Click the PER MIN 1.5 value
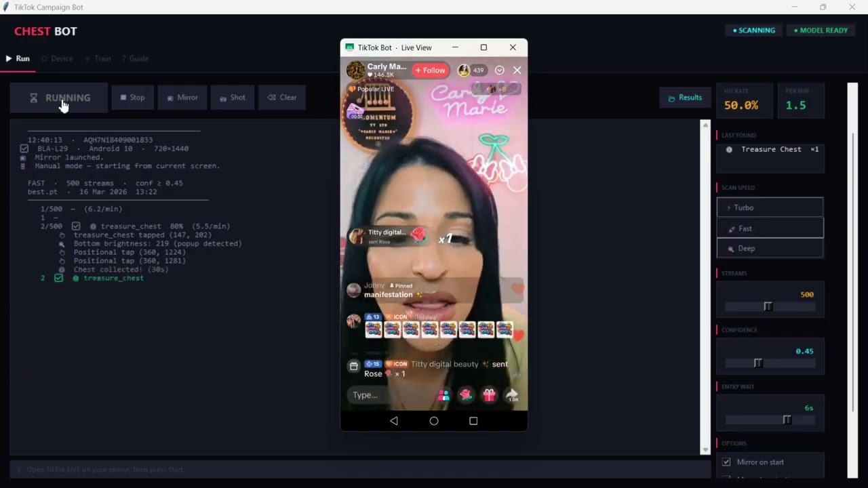The image size is (868, 488). (796, 105)
